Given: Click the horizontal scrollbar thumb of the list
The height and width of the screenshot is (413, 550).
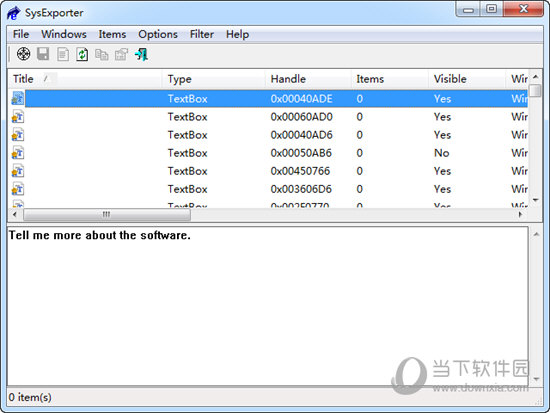Looking at the screenshot, I should pyautogui.click(x=107, y=214).
